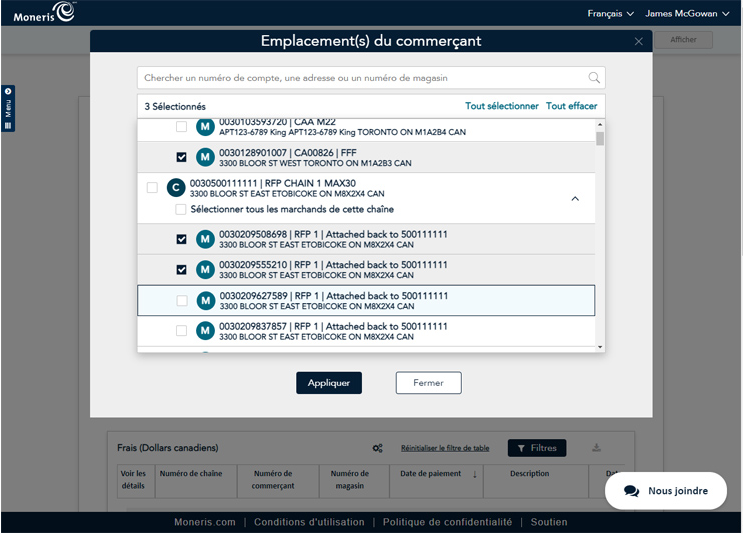Screen dimensions: 743x533
Task: Check account 0030209837857 checkbox
Action: (x=181, y=331)
